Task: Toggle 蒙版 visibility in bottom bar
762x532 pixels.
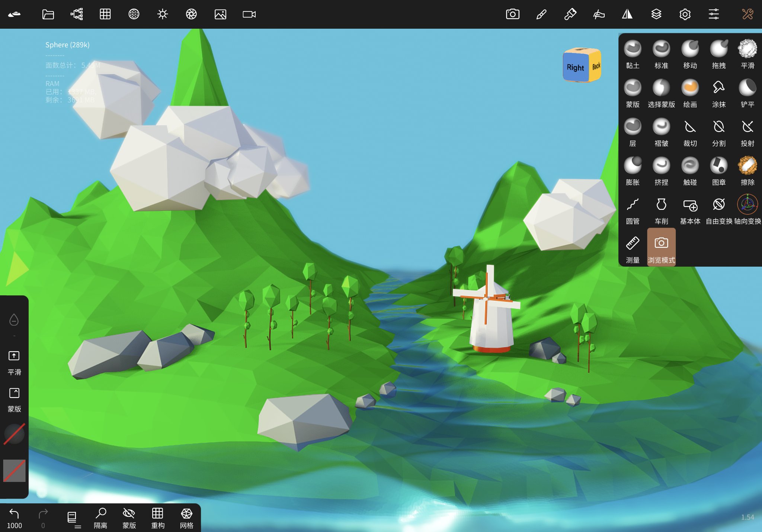Action: (x=129, y=518)
